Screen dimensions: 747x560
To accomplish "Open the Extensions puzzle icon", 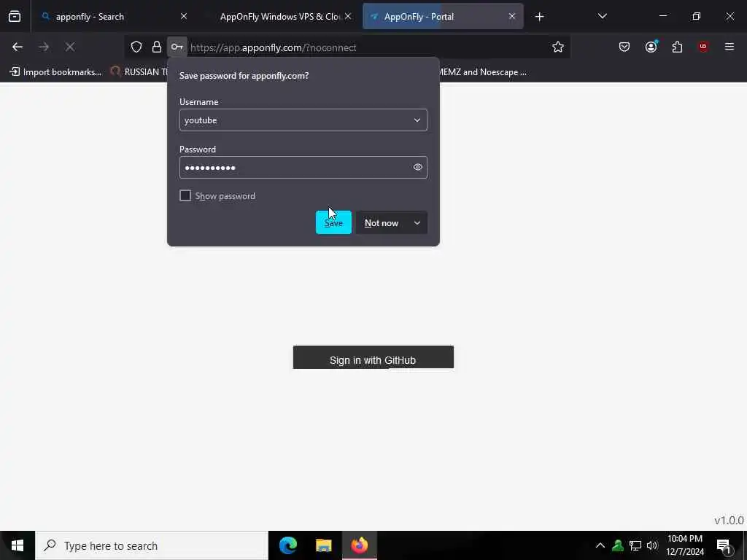I will [677, 47].
